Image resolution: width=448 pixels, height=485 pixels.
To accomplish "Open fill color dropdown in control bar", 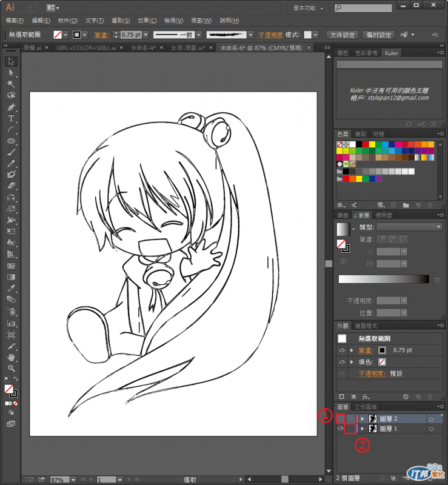I will [x=65, y=35].
